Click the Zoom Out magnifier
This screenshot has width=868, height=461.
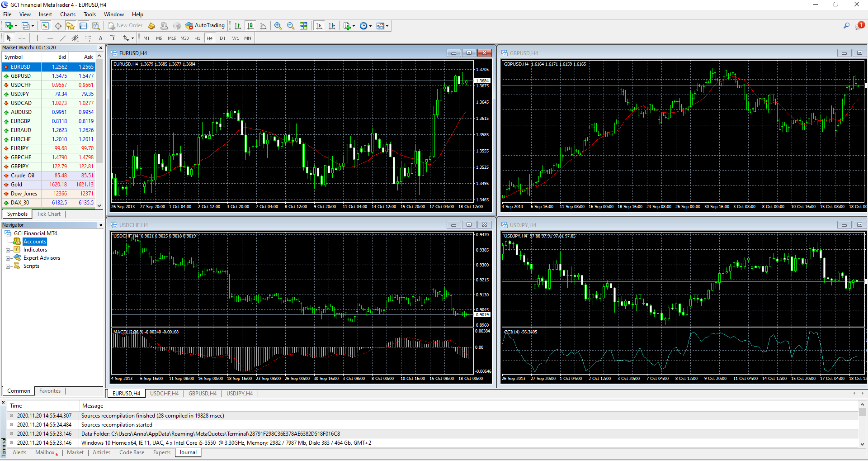291,26
